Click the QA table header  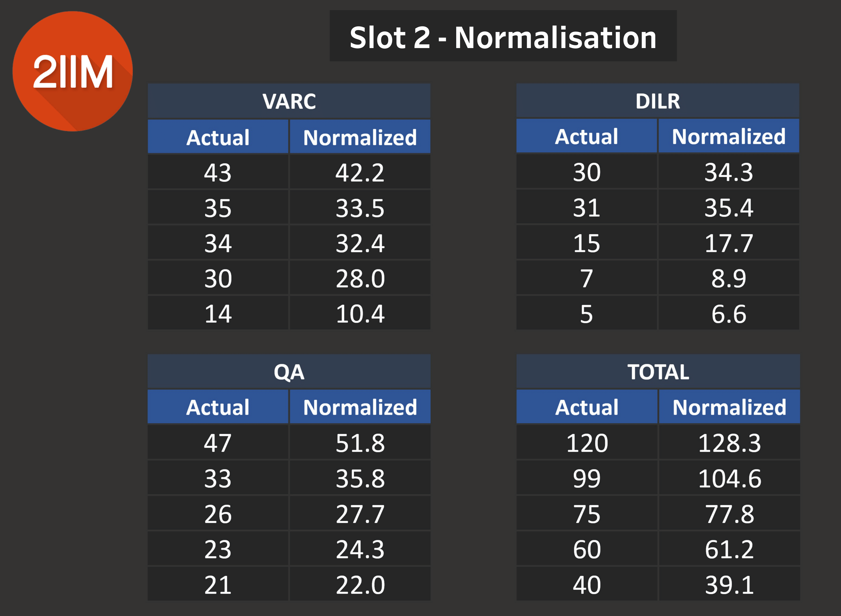[x=289, y=372]
